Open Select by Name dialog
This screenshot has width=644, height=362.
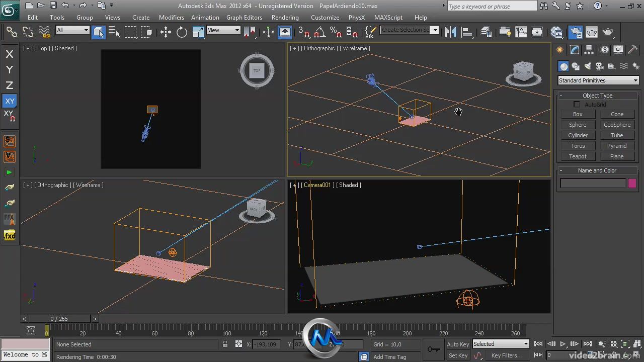[114, 32]
